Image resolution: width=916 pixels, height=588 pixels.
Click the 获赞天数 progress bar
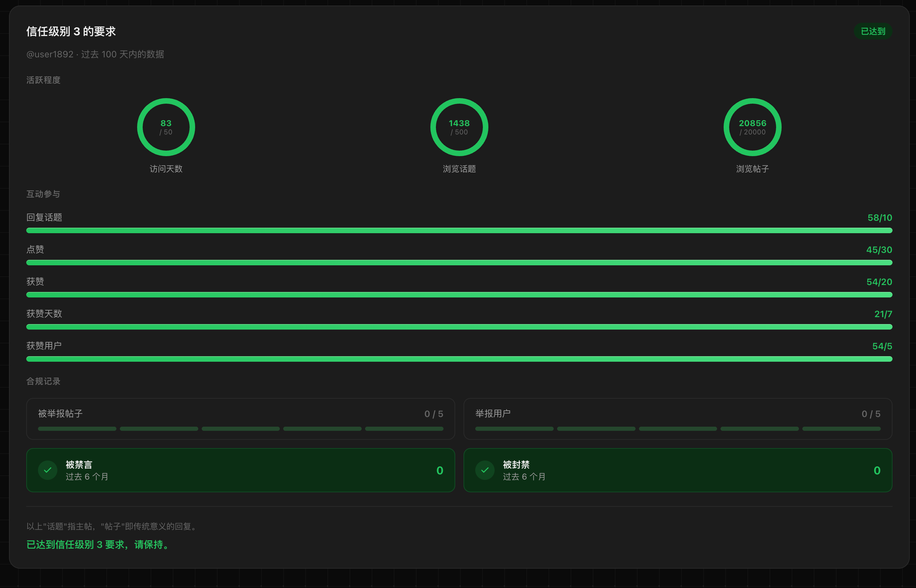click(459, 326)
